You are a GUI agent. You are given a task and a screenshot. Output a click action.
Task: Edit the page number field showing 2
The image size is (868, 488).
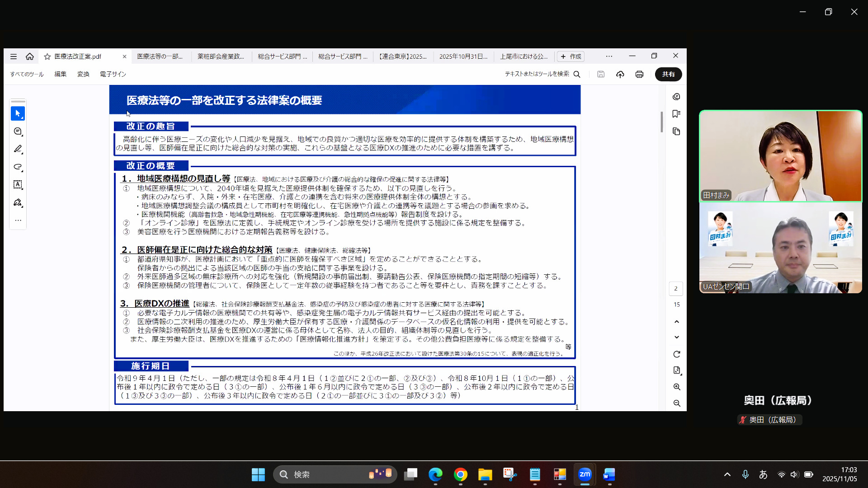675,288
